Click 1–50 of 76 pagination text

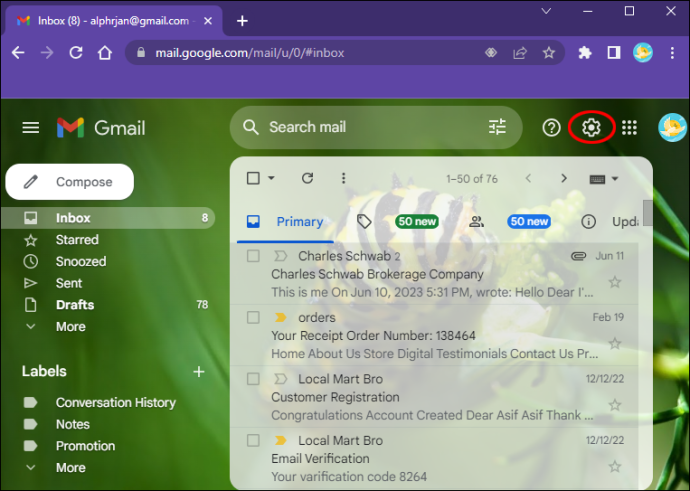(x=472, y=179)
